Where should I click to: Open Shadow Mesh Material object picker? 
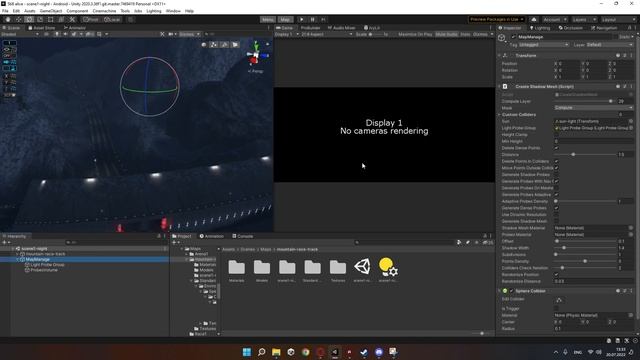point(631,228)
